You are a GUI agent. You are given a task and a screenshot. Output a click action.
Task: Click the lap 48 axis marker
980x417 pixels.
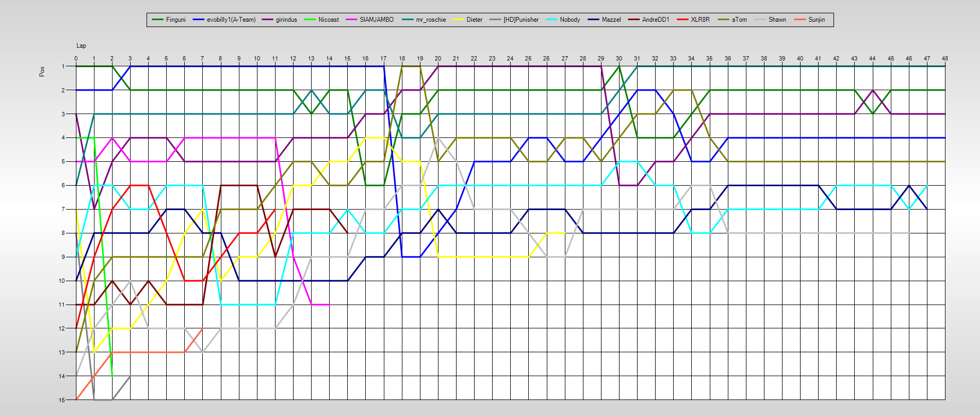[x=945, y=58]
